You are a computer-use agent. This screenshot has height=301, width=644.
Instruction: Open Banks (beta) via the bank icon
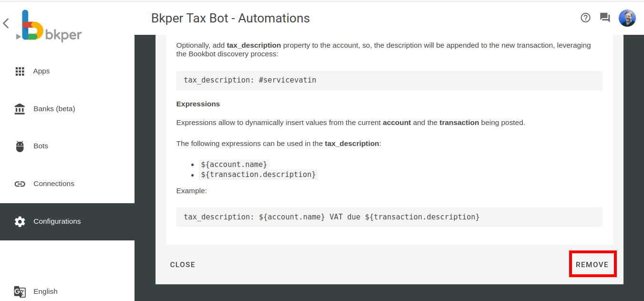tap(20, 108)
